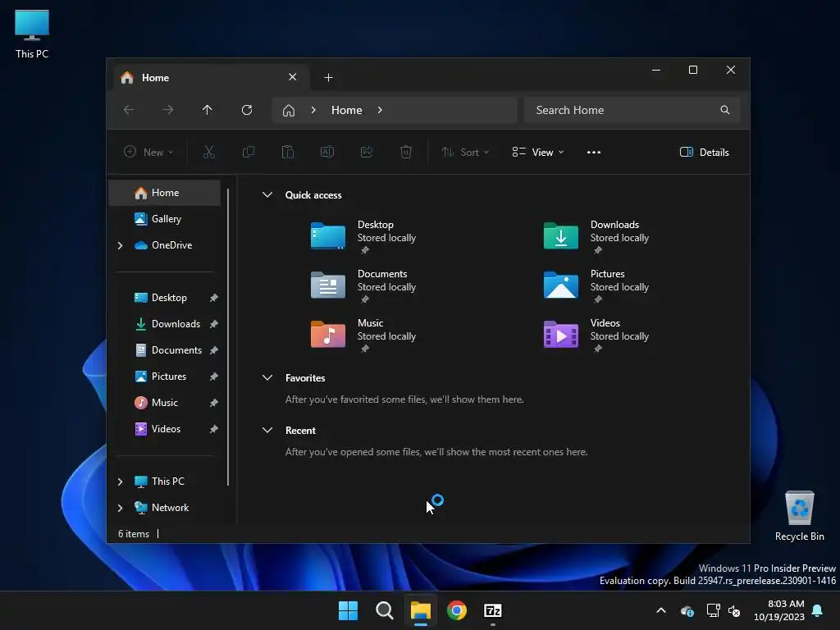The width and height of the screenshot is (840, 630).
Task: Select Recycle Bin on desktop
Action: (799, 517)
